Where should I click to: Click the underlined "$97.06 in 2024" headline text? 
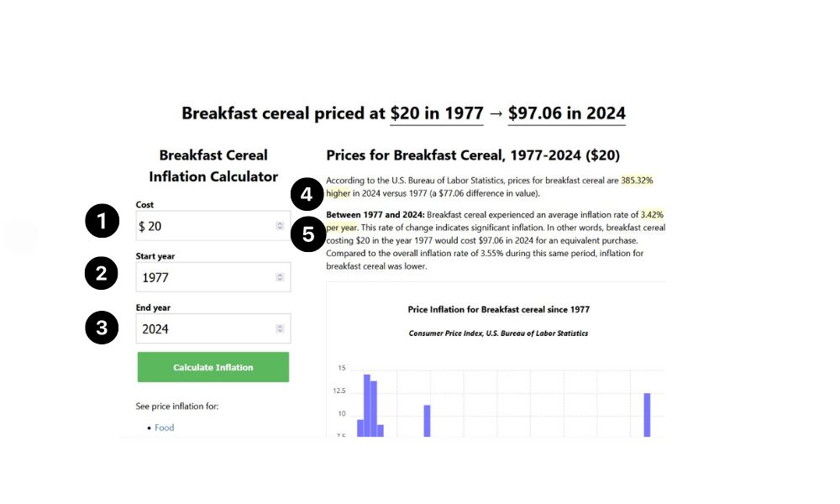(567, 113)
